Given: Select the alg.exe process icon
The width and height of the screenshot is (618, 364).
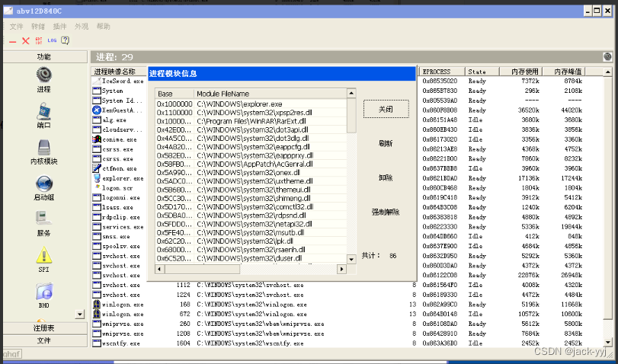Looking at the screenshot, I should tap(97, 120).
